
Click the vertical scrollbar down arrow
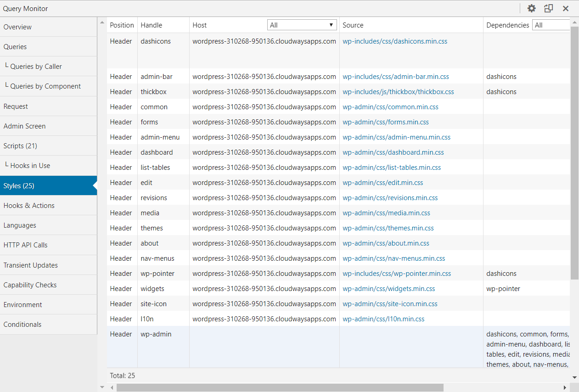point(574,377)
